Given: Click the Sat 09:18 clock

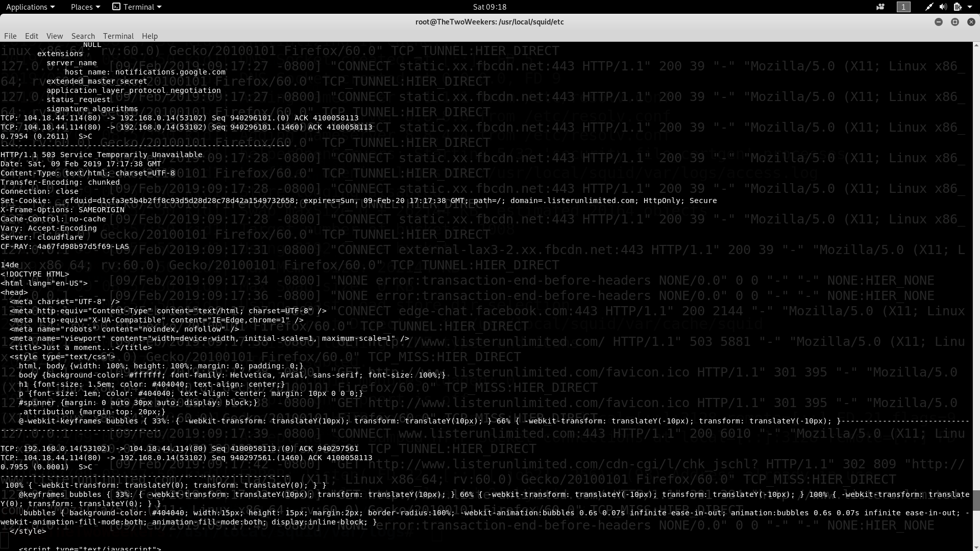Looking at the screenshot, I should [489, 7].
